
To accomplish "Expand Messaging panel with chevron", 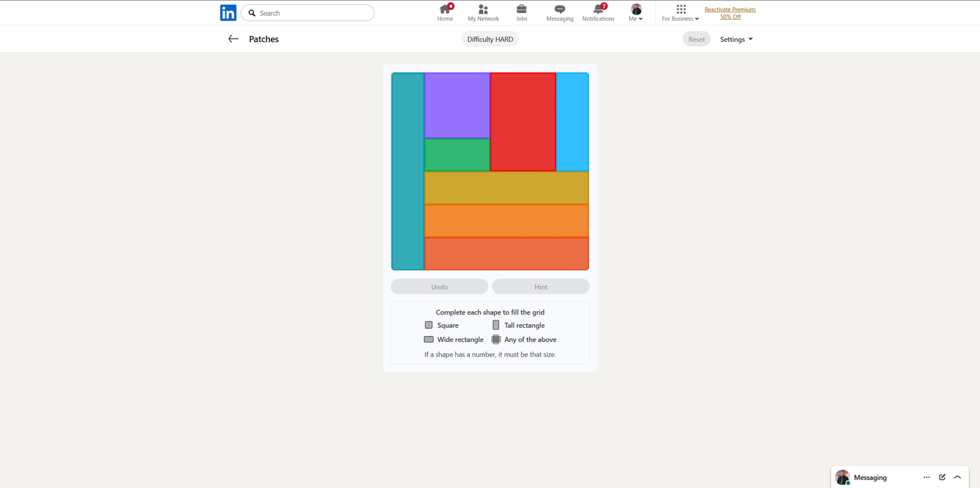I will coord(957,477).
